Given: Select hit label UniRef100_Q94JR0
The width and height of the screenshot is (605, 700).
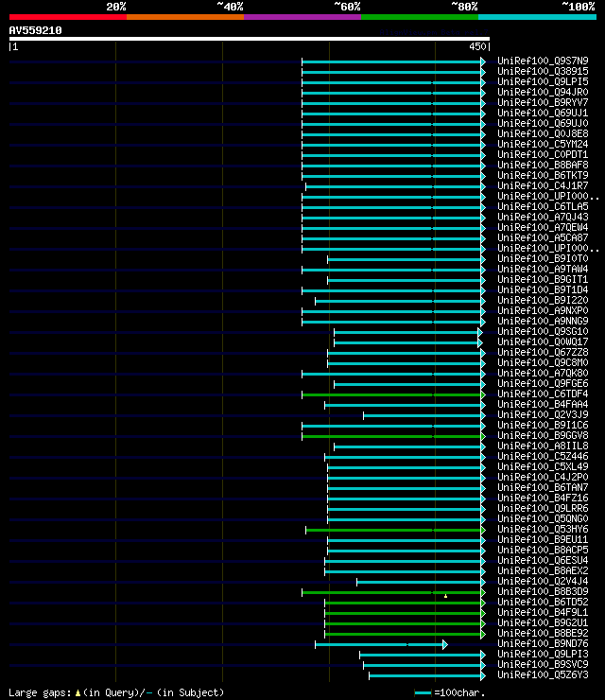Looking at the screenshot, I should pos(543,92).
